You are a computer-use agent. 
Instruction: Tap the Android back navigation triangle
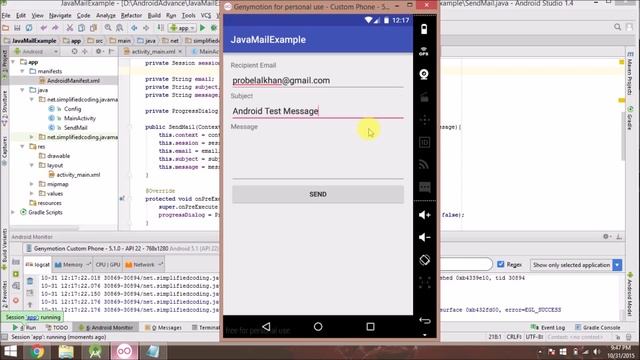pos(266,327)
